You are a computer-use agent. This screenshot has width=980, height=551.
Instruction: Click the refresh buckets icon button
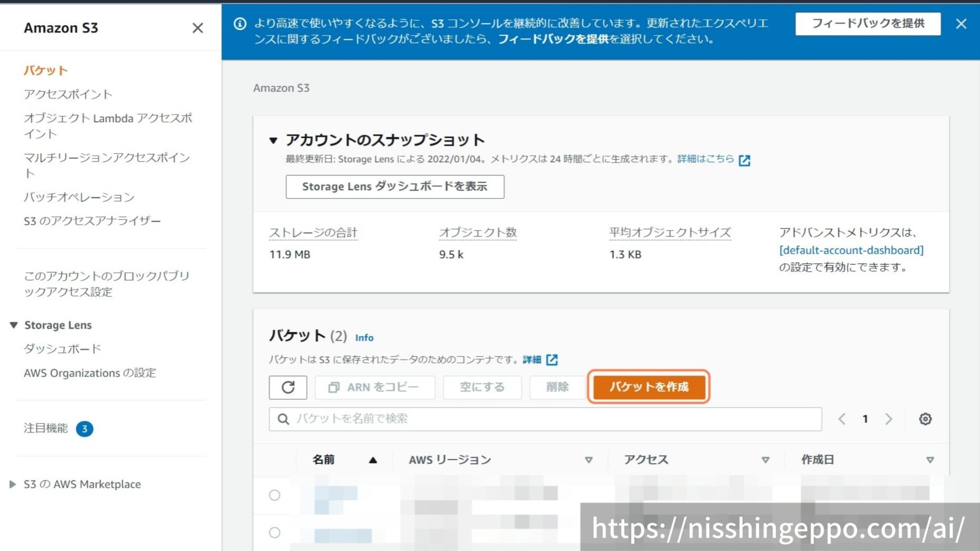(x=288, y=387)
